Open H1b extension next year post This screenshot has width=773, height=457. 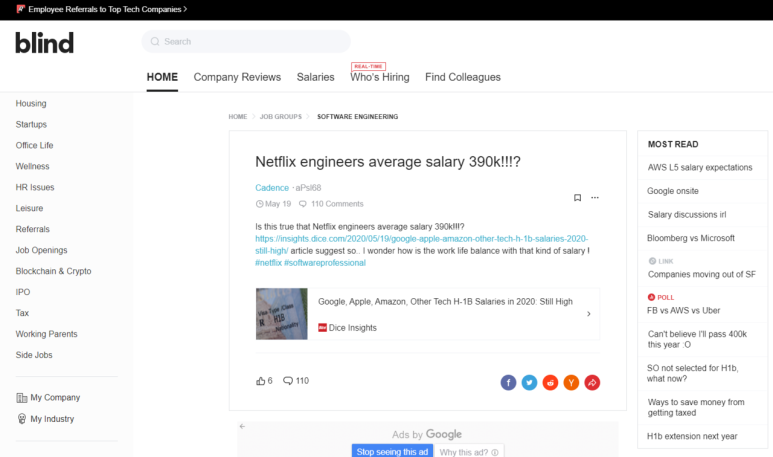(692, 436)
